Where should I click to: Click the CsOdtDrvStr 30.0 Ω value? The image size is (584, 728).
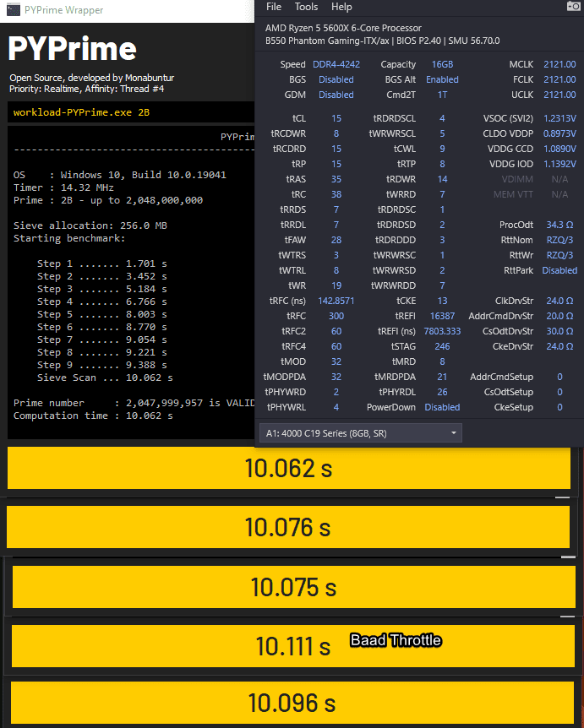tap(559, 332)
